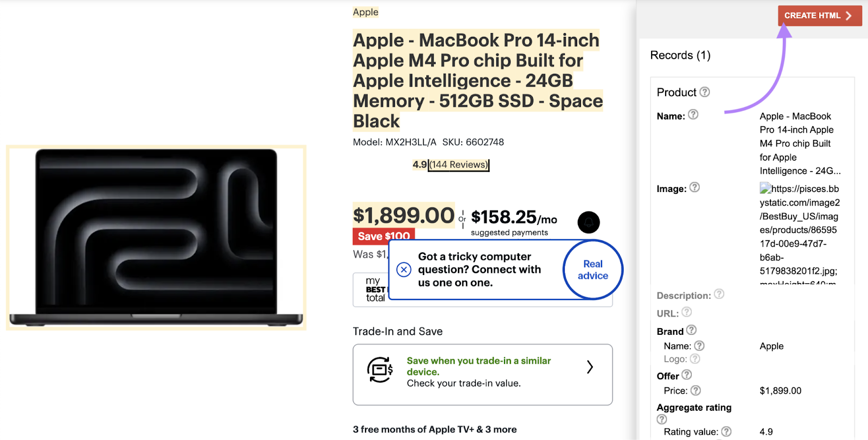The height and width of the screenshot is (440, 868).
Task: Click the black notification bell icon
Action: click(x=589, y=222)
